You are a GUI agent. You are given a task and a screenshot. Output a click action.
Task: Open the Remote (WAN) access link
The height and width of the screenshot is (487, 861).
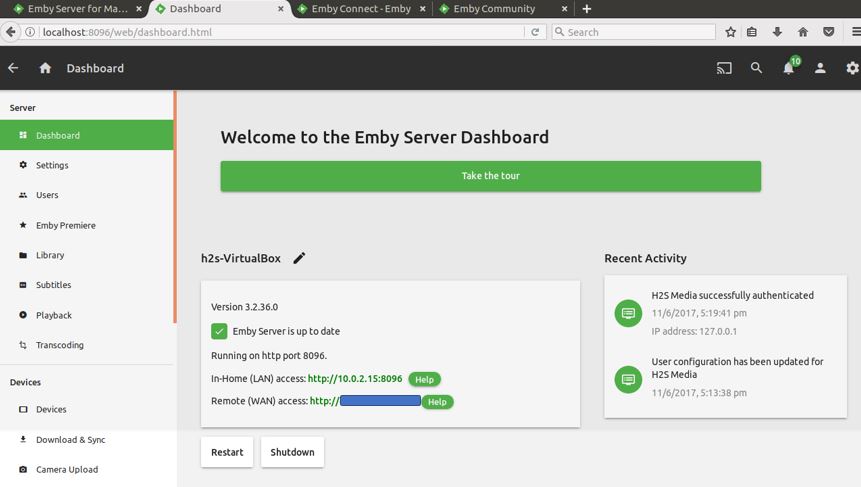click(365, 401)
